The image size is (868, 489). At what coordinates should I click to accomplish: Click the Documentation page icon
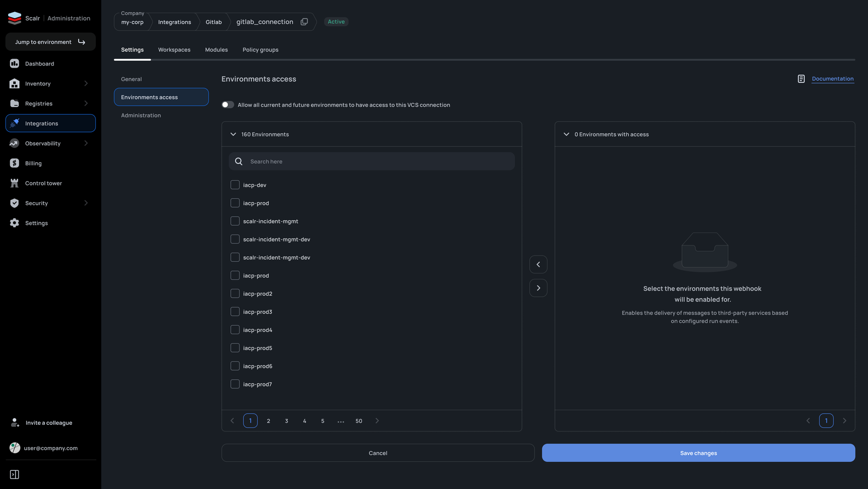click(801, 79)
